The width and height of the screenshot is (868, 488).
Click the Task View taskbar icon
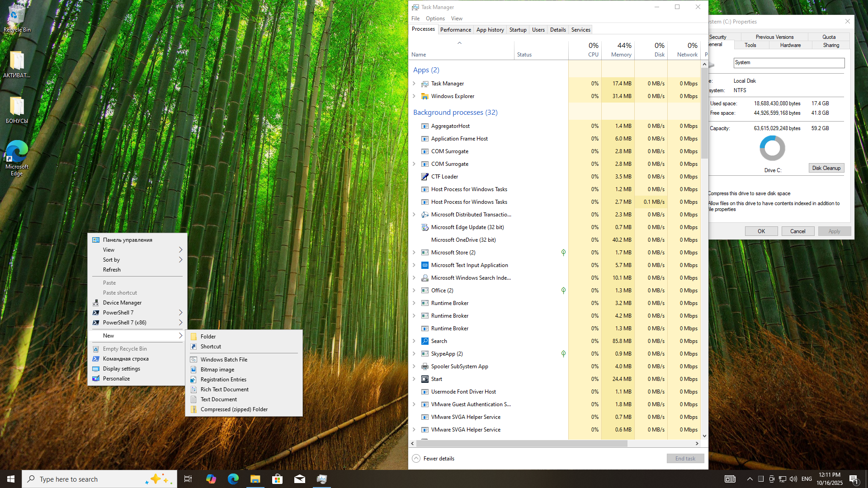[x=188, y=479]
